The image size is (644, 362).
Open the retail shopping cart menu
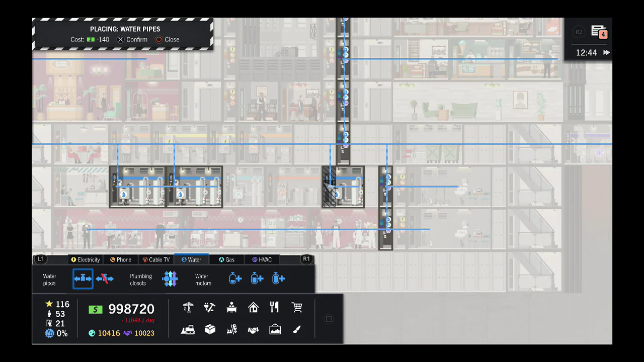pyautogui.click(x=296, y=307)
